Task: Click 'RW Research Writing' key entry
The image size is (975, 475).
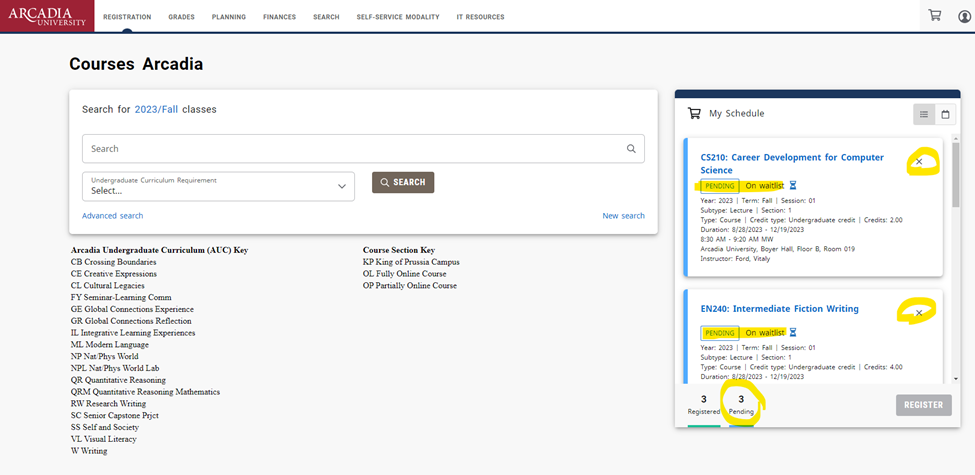Action: point(109,404)
